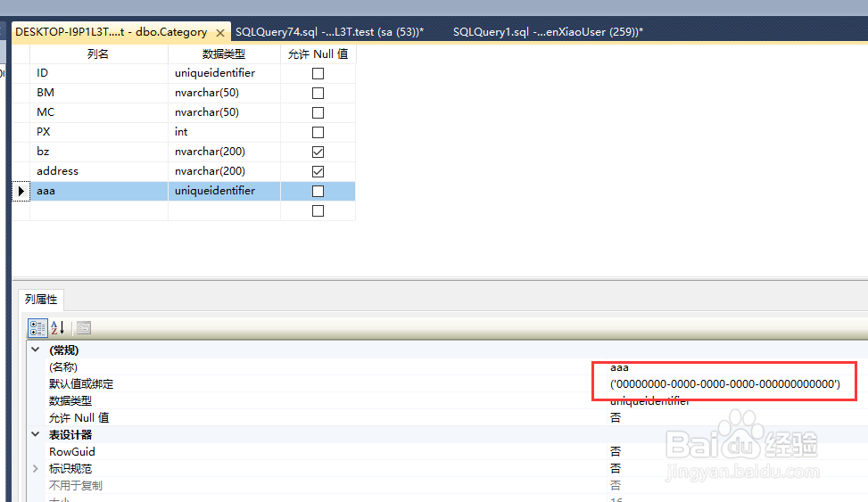Image resolution: width=868 pixels, height=502 pixels.
Task: Click the empty column name cell in new row
Action: (98, 210)
